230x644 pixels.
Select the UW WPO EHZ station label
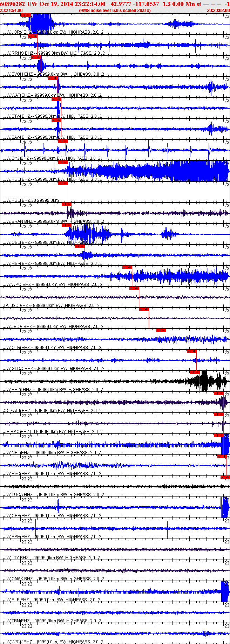pos(53,285)
